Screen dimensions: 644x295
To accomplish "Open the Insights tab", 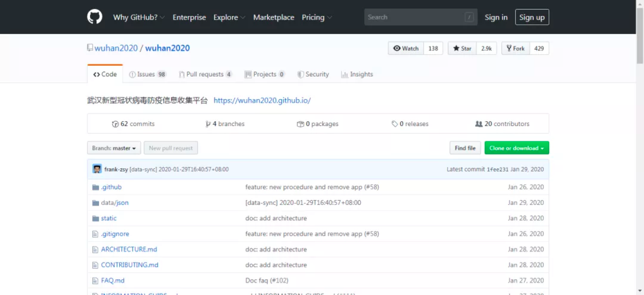I will click(357, 74).
